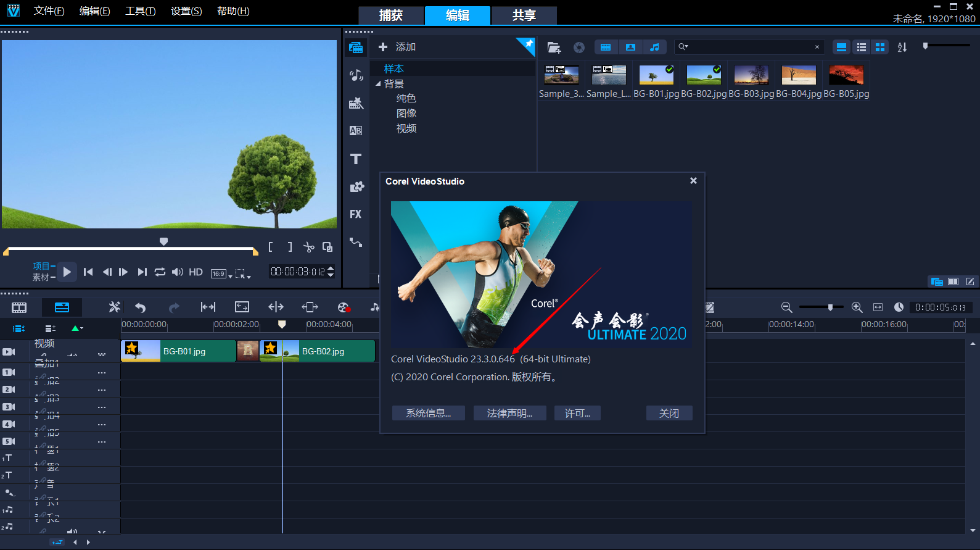
Task: Toggle show photos filter in library
Action: click(630, 47)
